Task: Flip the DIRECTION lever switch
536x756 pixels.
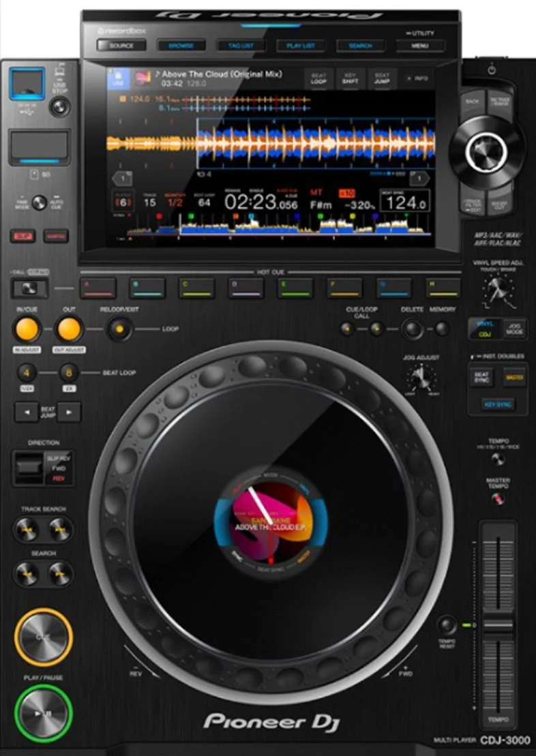Action: tap(29, 468)
